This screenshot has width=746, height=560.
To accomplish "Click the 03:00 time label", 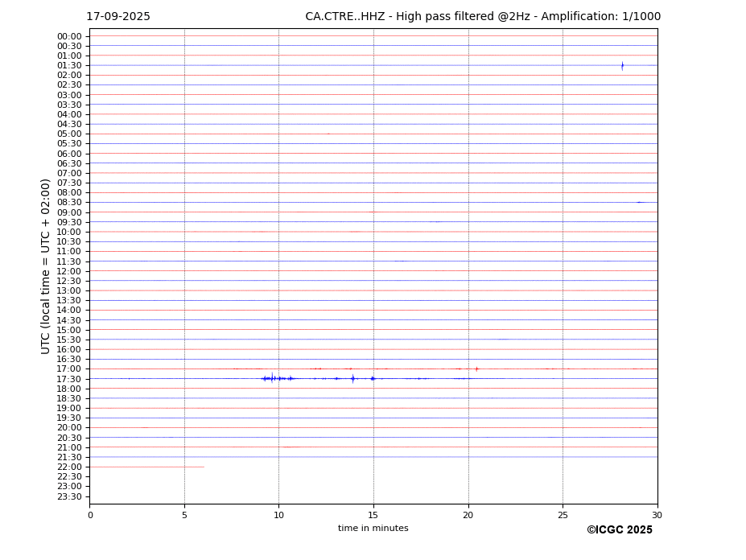I will (69, 95).
